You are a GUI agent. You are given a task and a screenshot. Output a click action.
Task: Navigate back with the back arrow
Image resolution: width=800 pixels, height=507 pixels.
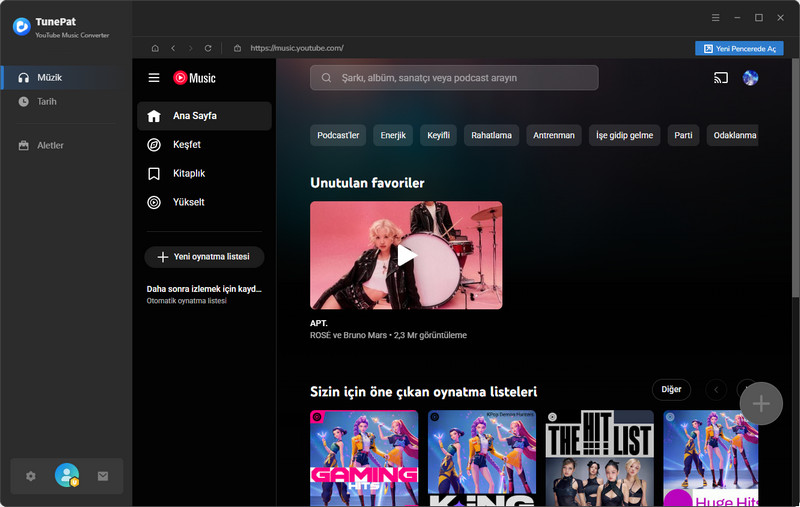click(173, 48)
